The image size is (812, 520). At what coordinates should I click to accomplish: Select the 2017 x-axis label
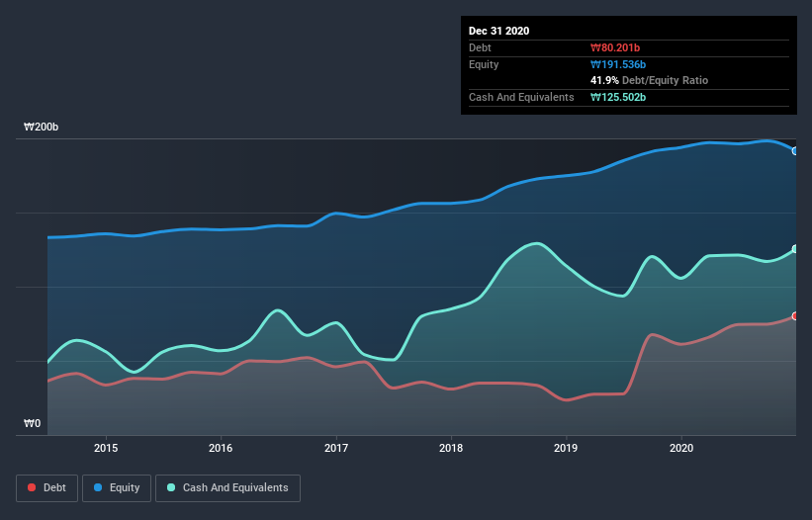point(336,448)
